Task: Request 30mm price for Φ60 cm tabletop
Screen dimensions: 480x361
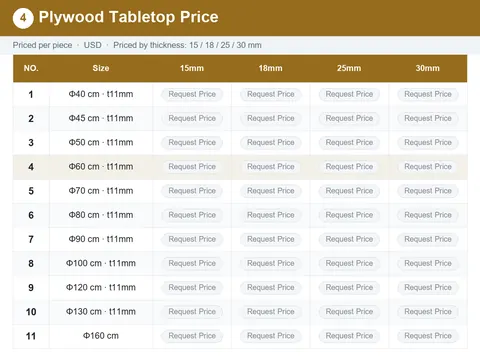Action: pyautogui.click(x=428, y=167)
